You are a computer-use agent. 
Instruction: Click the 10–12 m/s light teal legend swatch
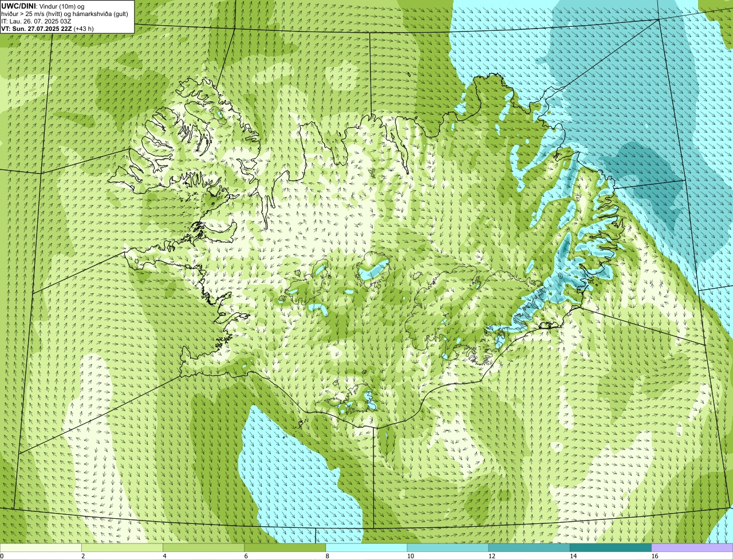tap(448, 548)
